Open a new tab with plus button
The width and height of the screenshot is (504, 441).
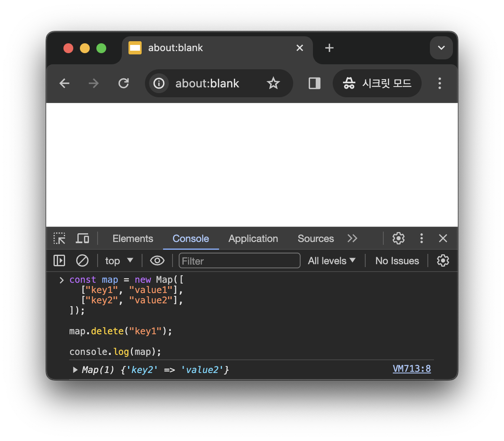[x=329, y=48]
